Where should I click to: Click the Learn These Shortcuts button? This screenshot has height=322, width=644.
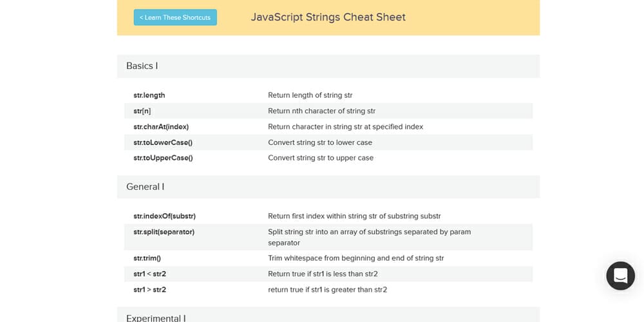click(175, 17)
